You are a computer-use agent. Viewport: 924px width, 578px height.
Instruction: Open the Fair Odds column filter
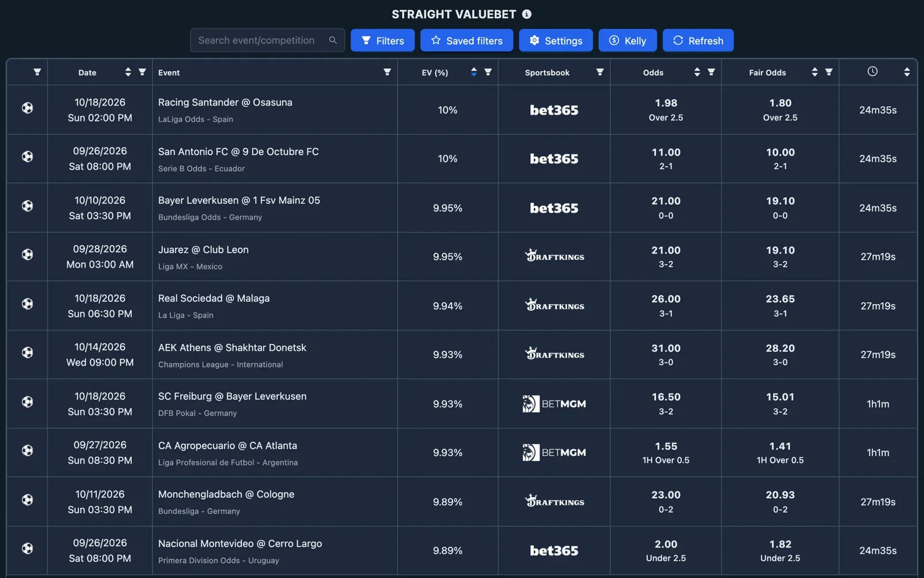(829, 72)
